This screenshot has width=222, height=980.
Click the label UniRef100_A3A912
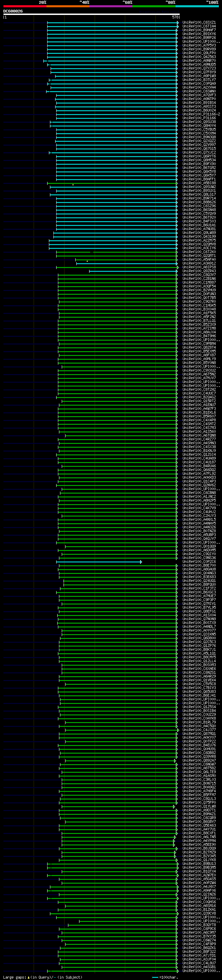click(199, 263)
